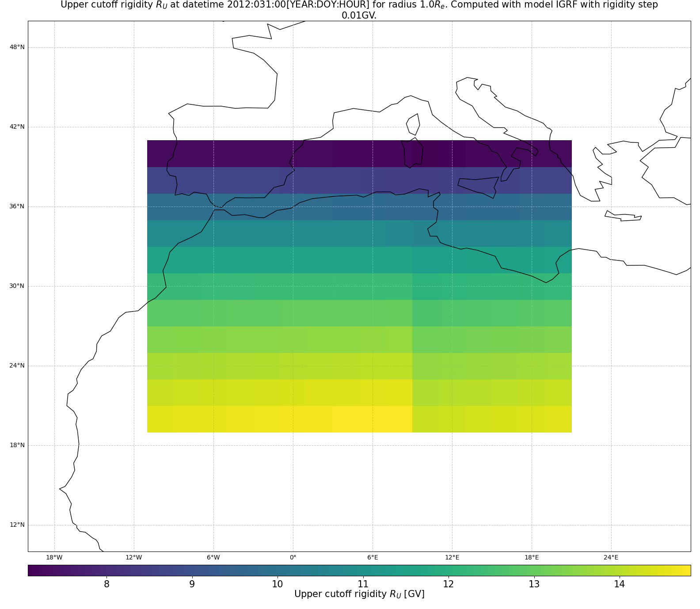Click colorbar tick value 8

click(107, 585)
